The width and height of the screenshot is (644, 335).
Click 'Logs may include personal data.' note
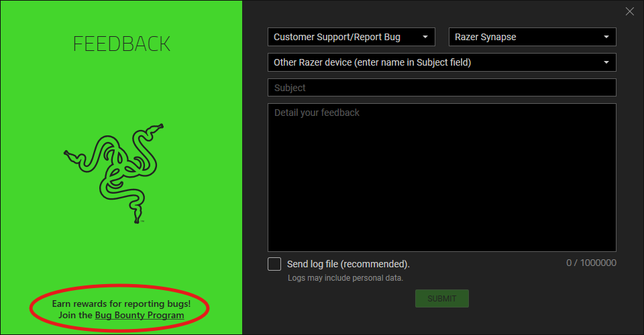point(345,278)
